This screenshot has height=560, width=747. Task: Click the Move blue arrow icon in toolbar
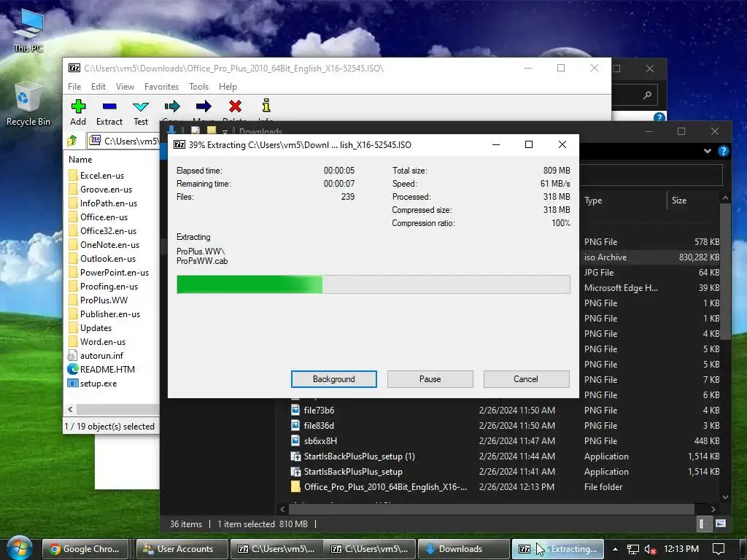click(x=204, y=106)
